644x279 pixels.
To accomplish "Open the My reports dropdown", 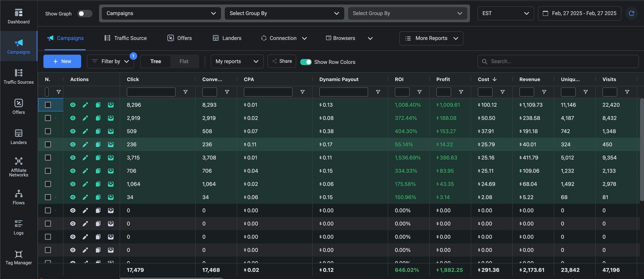I will (x=237, y=62).
